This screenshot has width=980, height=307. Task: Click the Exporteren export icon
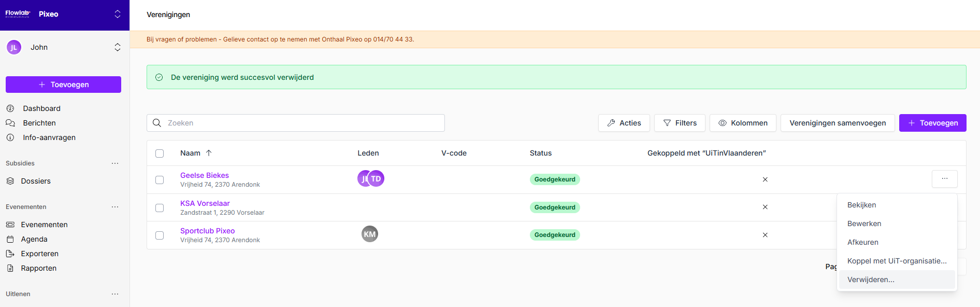pyautogui.click(x=10, y=254)
